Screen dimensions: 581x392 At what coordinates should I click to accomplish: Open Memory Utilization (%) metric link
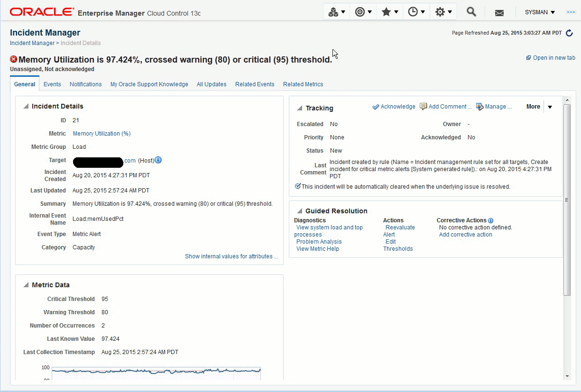tap(101, 134)
